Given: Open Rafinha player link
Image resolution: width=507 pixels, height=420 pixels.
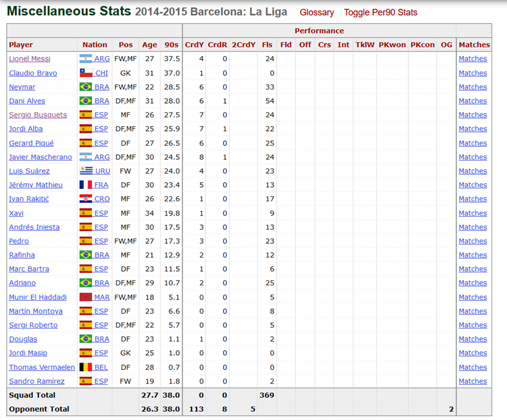Looking at the screenshot, I should 22,255.
